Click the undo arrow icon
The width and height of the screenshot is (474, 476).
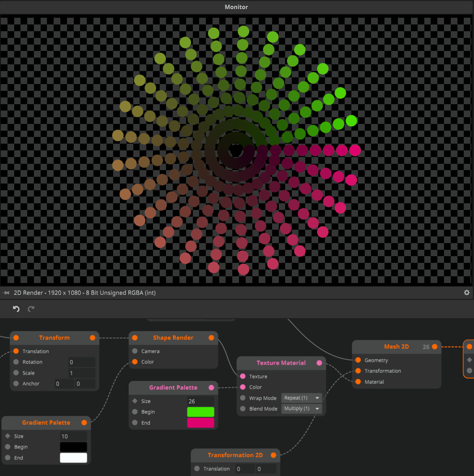click(x=16, y=309)
